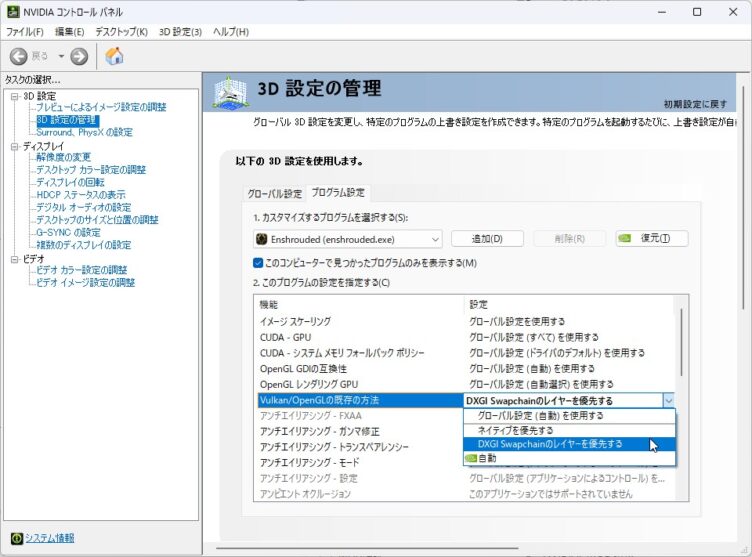Image resolution: width=752 pixels, height=557 pixels.
Task: Open Surround, PhysX の設定
Action: pyautogui.click(x=84, y=132)
